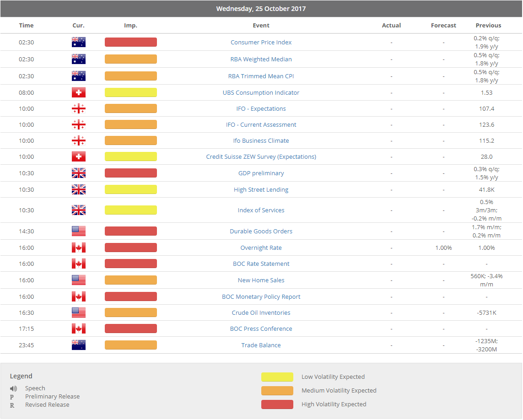Click the Preliminary Release P symbol in the legend
Viewport: 523px width, 420px height.
tap(12, 397)
